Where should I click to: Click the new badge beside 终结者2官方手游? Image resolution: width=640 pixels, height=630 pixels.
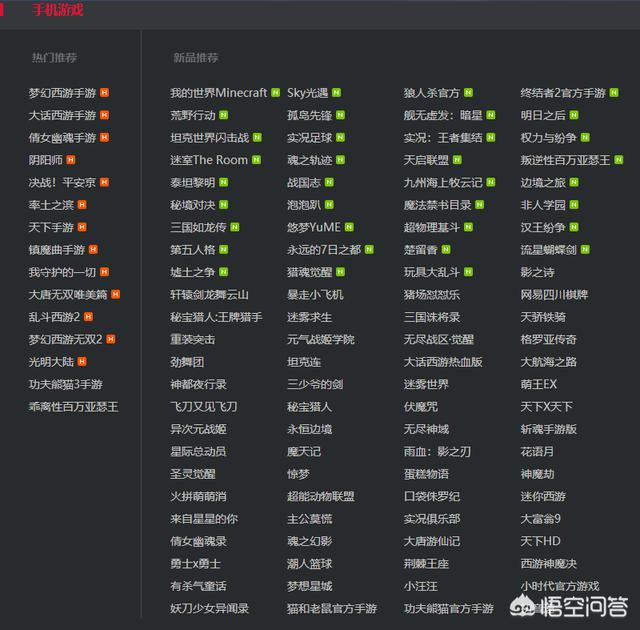(614, 93)
